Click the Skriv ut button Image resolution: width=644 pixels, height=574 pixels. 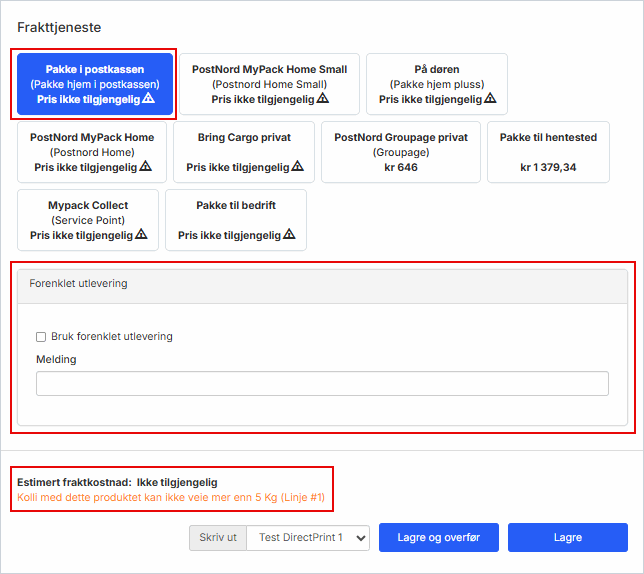(217, 538)
